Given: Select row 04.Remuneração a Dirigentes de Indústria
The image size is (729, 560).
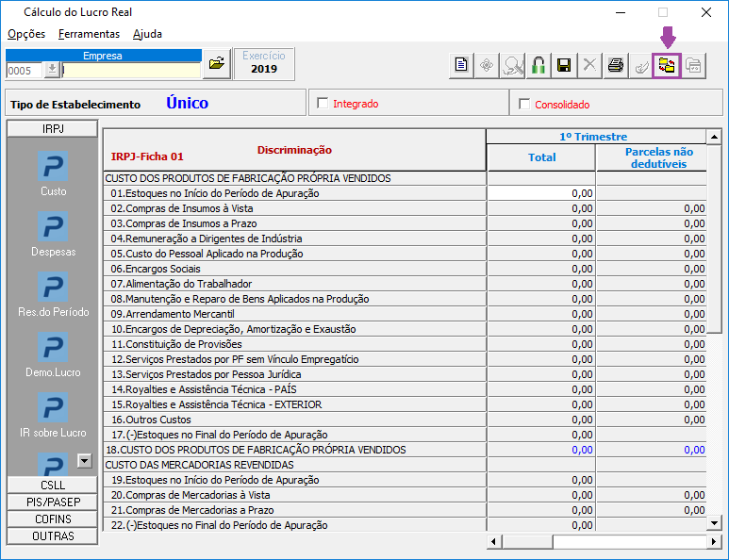Looking at the screenshot, I should 295,239.
